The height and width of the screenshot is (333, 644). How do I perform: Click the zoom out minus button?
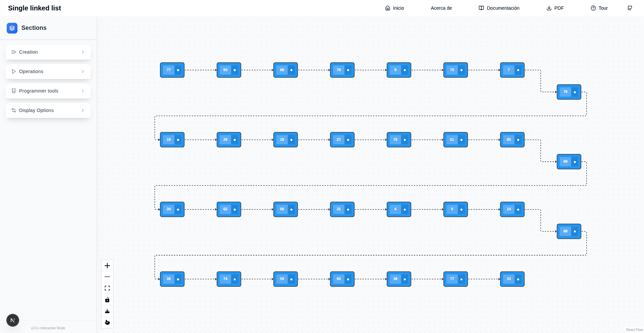pyautogui.click(x=107, y=277)
